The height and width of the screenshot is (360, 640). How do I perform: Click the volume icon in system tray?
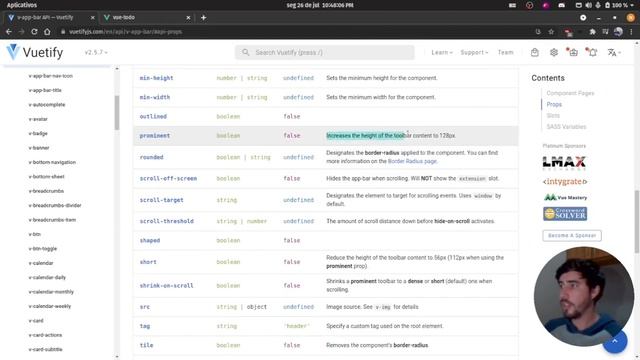pos(588,5)
